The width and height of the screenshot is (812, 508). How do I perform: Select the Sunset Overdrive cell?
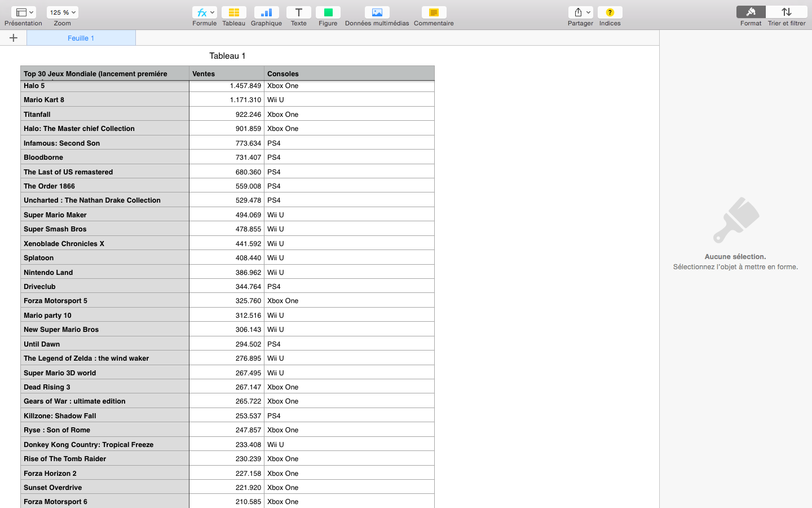[105, 487]
